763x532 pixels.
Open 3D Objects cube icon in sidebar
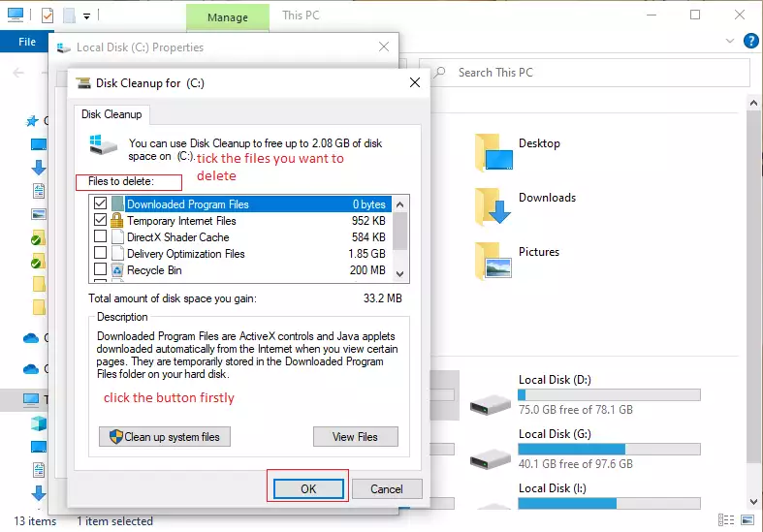click(39, 423)
